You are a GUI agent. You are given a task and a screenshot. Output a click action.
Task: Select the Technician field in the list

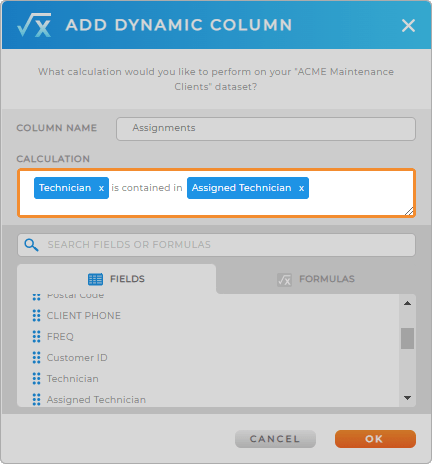[x=73, y=379]
